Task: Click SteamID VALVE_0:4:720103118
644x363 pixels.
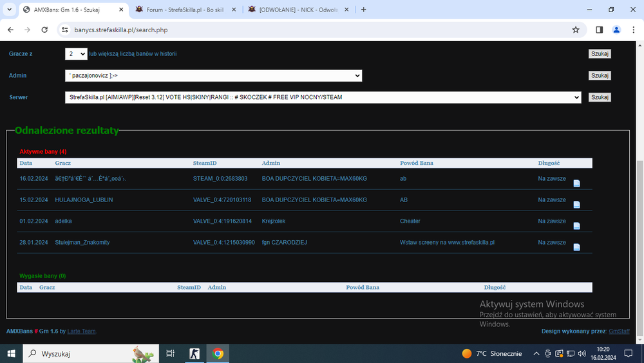Action: click(x=222, y=200)
